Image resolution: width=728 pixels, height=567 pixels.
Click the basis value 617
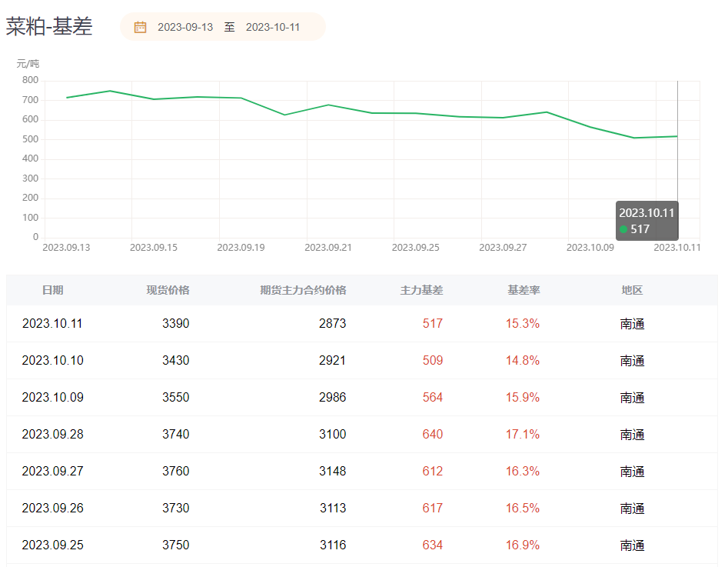tap(432, 508)
